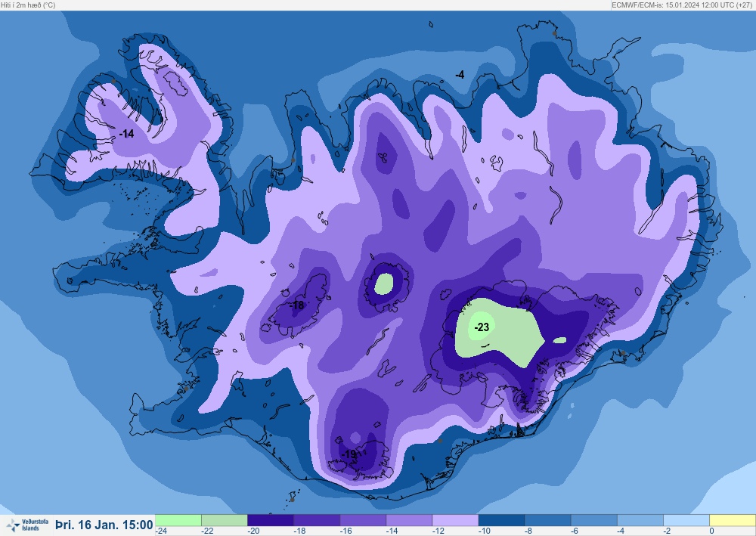Select the lavender legend swatch starting at -12
Viewport: 756px width, 536px height.
click(456, 521)
